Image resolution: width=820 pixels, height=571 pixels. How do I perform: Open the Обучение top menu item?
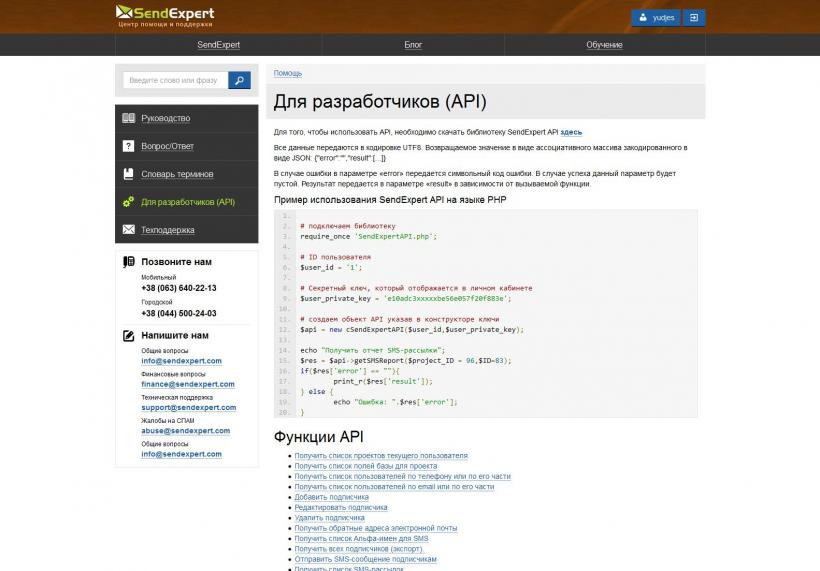[x=605, y=45]
